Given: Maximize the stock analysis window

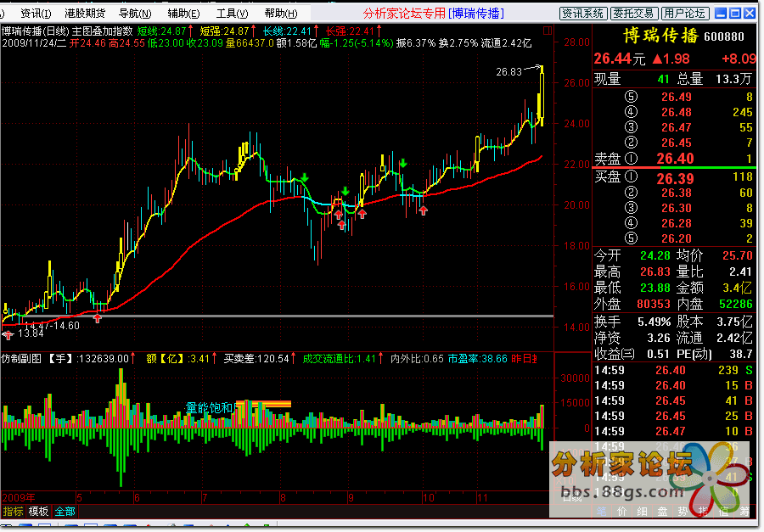Looking at the screenshot, I should coord(735,14).
